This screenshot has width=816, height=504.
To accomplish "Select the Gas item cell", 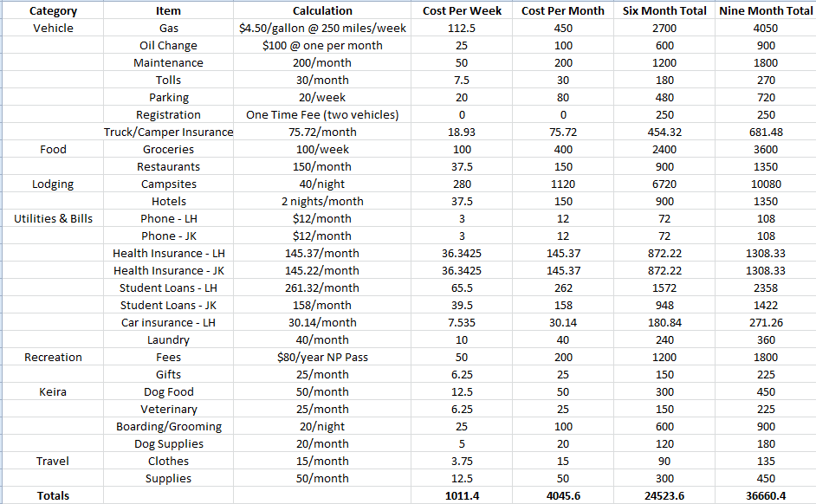I will [x=168, y=29].
